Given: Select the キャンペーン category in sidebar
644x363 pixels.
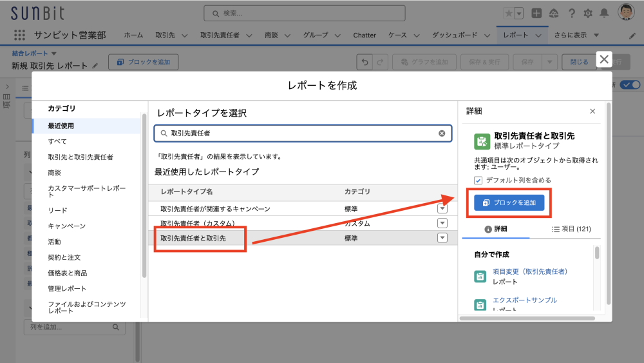Looking at the screenshot, I should click(x=66, y=226).
